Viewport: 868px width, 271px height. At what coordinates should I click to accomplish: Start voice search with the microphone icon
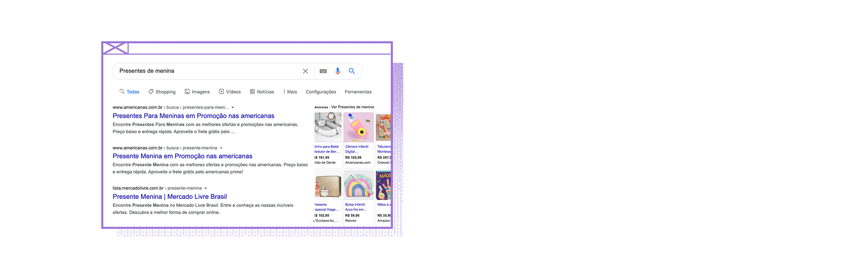(x=338, y=71)
